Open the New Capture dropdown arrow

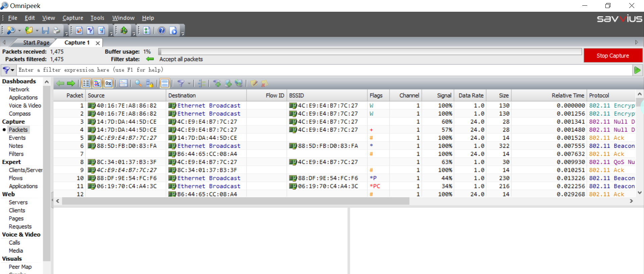(x=19, y=31)
